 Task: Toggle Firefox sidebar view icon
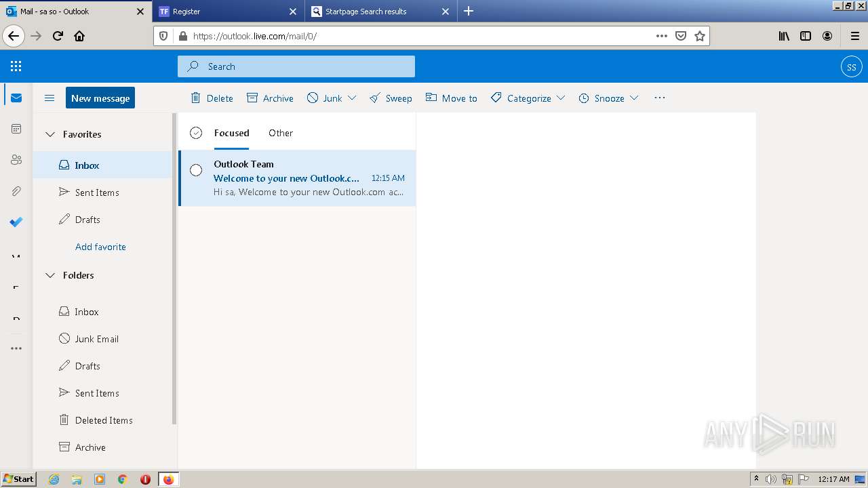pyautogui.click(x=806, y=36)
